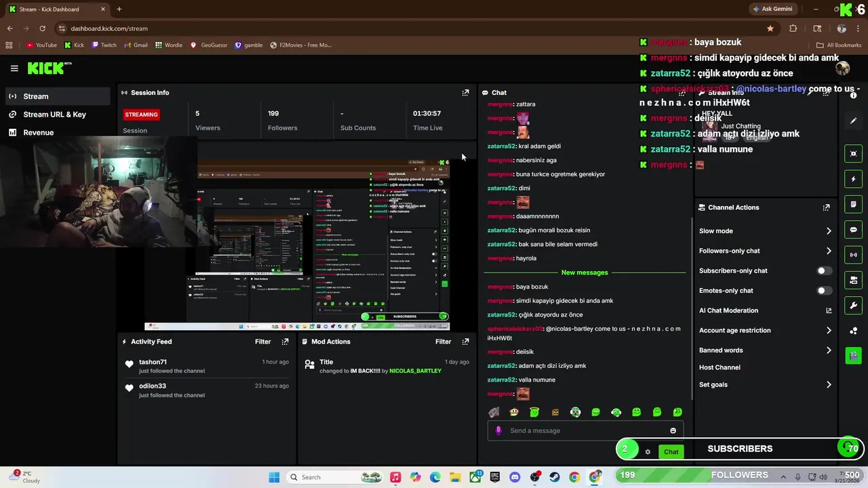Open a new browser tab
The height and width of the screenshot is (488, 868).
pos(119,9)
